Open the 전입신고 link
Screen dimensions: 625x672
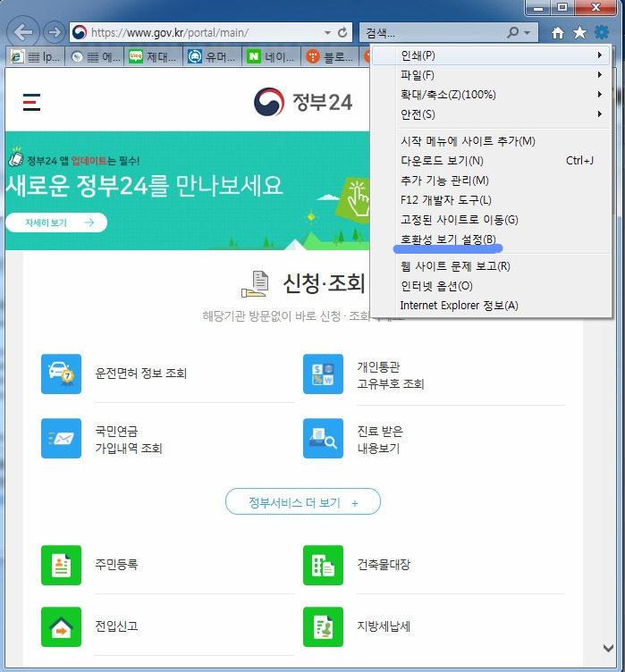(x=116, y=626)
